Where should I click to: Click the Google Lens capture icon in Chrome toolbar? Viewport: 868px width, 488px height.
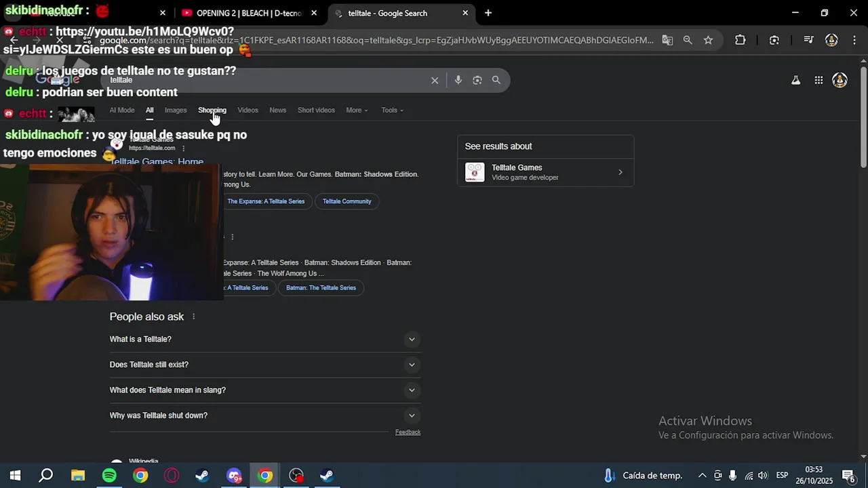(x=774, y=40)
